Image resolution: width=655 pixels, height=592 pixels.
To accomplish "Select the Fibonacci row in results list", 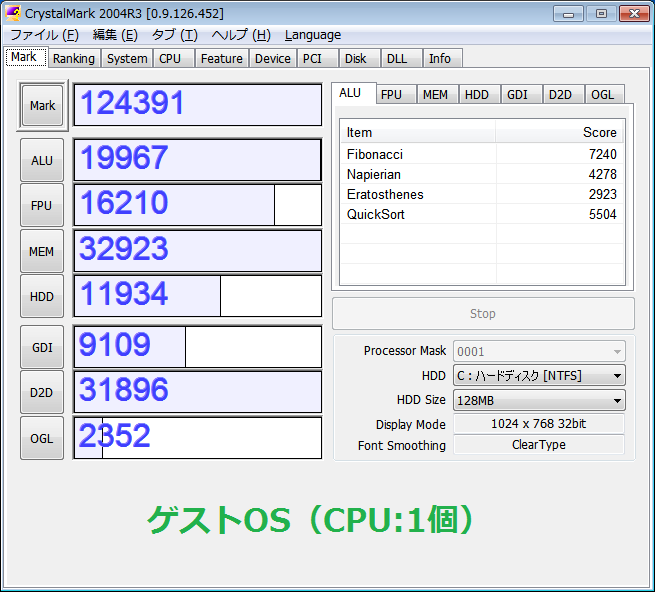I will point(481,154).
